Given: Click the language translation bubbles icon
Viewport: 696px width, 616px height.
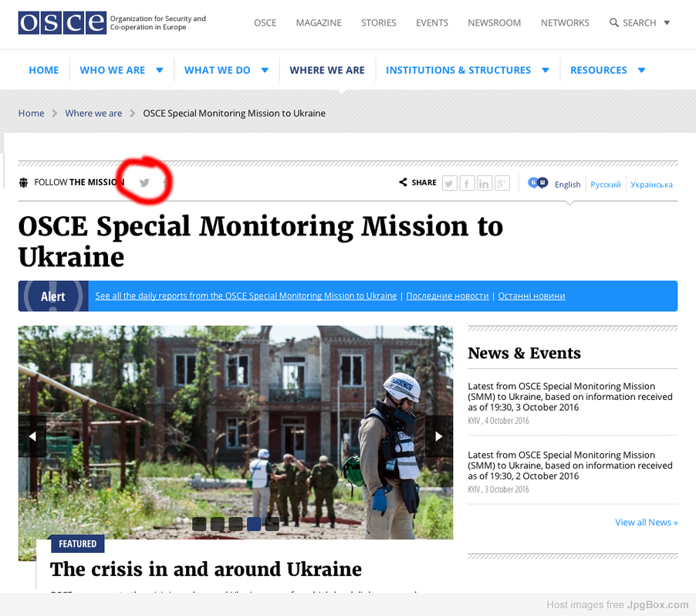Looking at the screenshot, I should (x=538, y=182).
